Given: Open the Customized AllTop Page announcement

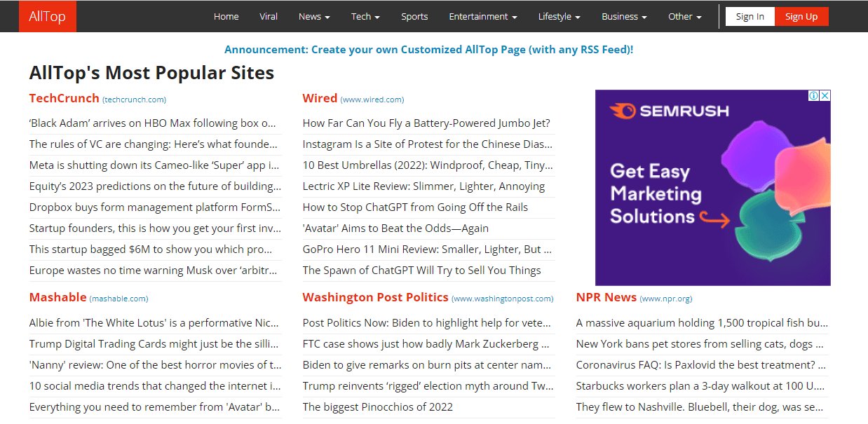Looking at the screenshot, I should tap(429, 50).
